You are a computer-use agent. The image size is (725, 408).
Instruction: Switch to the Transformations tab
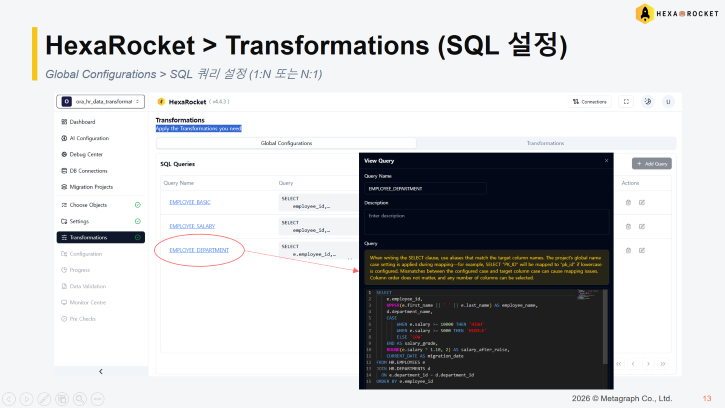pyautogui.click(x=546, y=143)
